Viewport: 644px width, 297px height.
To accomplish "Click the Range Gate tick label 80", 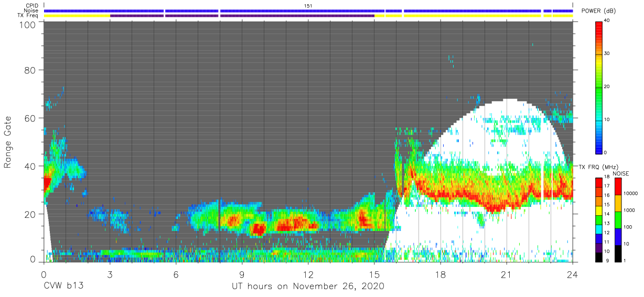I will point(30,70).
